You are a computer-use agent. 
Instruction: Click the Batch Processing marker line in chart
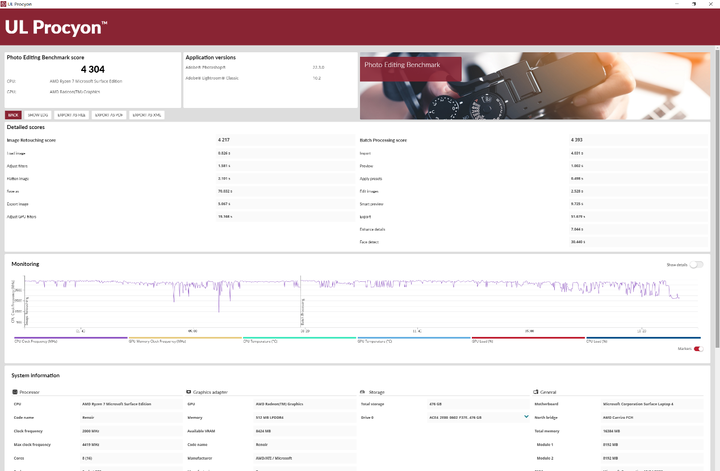point(301,301)
